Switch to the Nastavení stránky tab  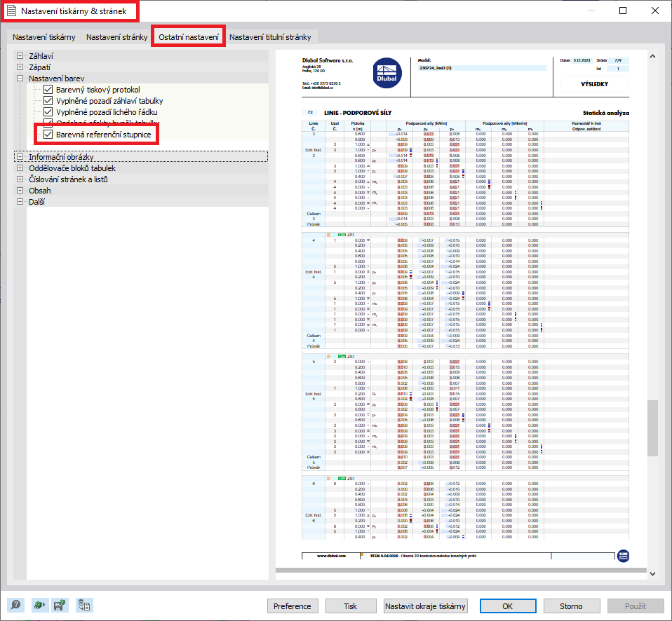116,37
